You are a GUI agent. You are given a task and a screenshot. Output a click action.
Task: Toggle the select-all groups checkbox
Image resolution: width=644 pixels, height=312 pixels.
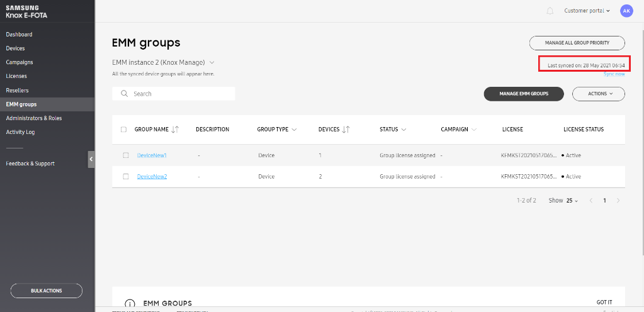[123, 130]
